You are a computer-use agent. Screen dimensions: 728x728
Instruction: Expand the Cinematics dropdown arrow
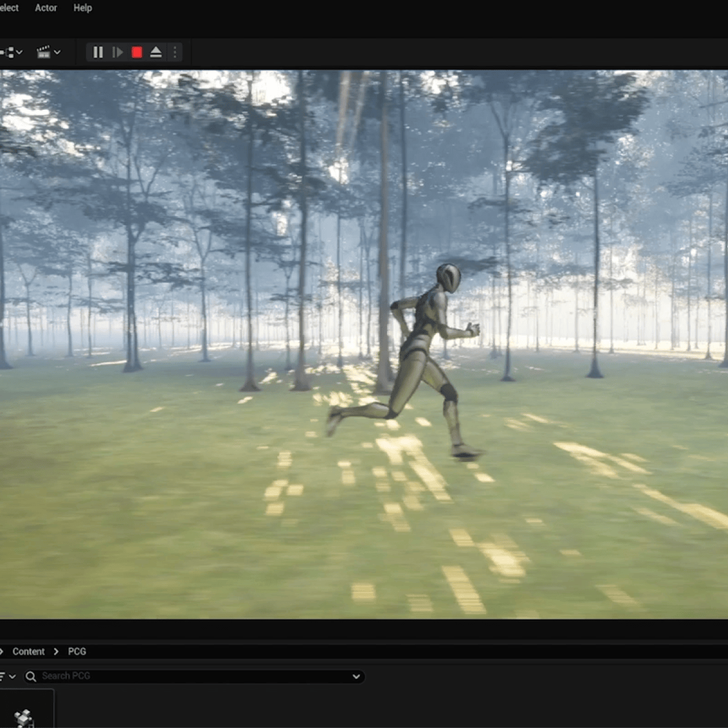[58, 52]
